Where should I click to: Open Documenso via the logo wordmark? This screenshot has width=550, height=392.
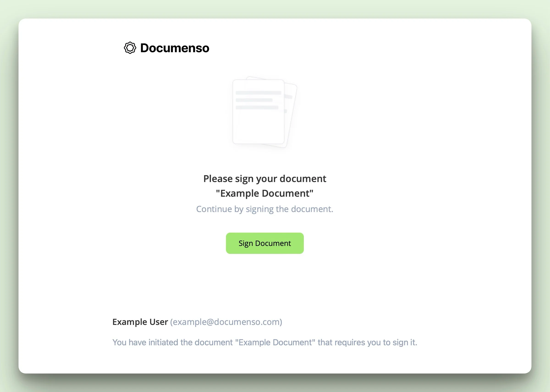point(175,48)
